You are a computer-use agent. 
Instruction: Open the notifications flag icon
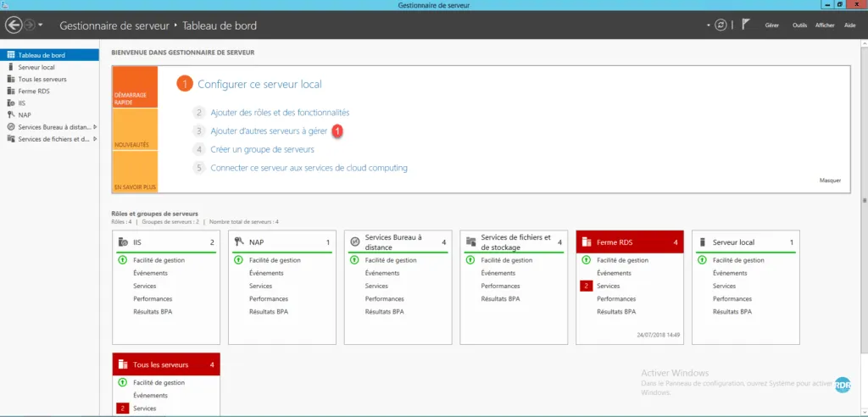coord(746,25)
